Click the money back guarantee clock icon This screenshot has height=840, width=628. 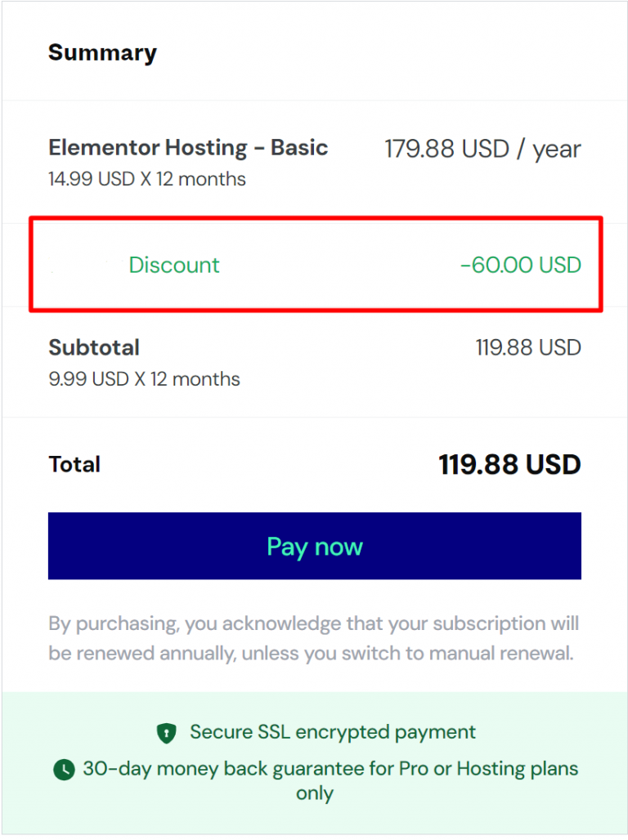(x=63, y=770)
